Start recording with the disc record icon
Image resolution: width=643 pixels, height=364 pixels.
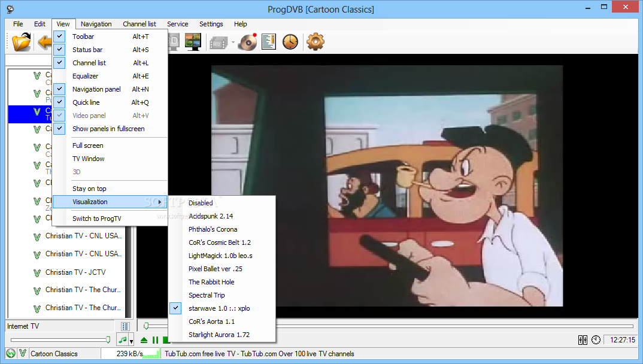(248, 42)
